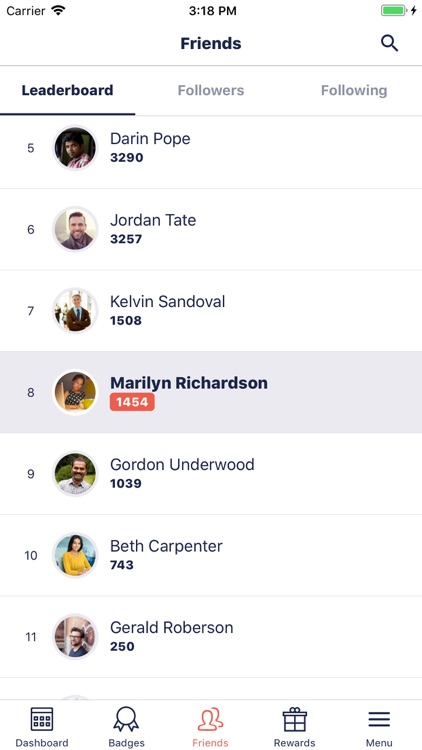Open the Badges ribbon icon
Image resolution: width=422 pixels, height=750 pixels.
point(126,719)
